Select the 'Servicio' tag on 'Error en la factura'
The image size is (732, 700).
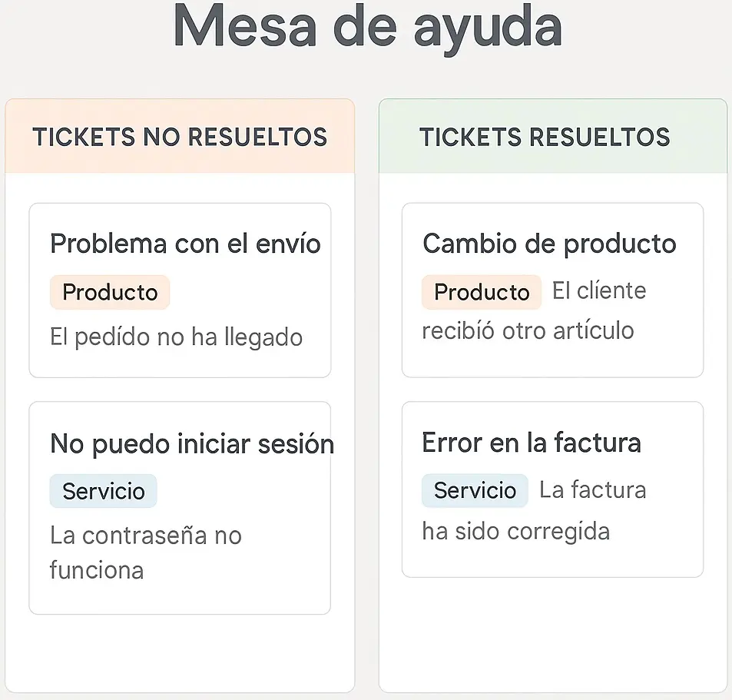[475, 490]
